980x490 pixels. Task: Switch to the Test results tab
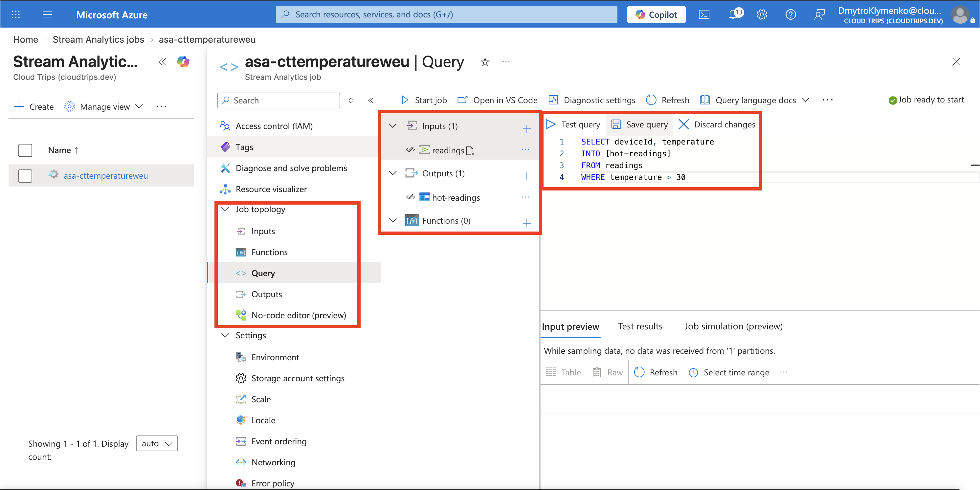click(640, 326)
